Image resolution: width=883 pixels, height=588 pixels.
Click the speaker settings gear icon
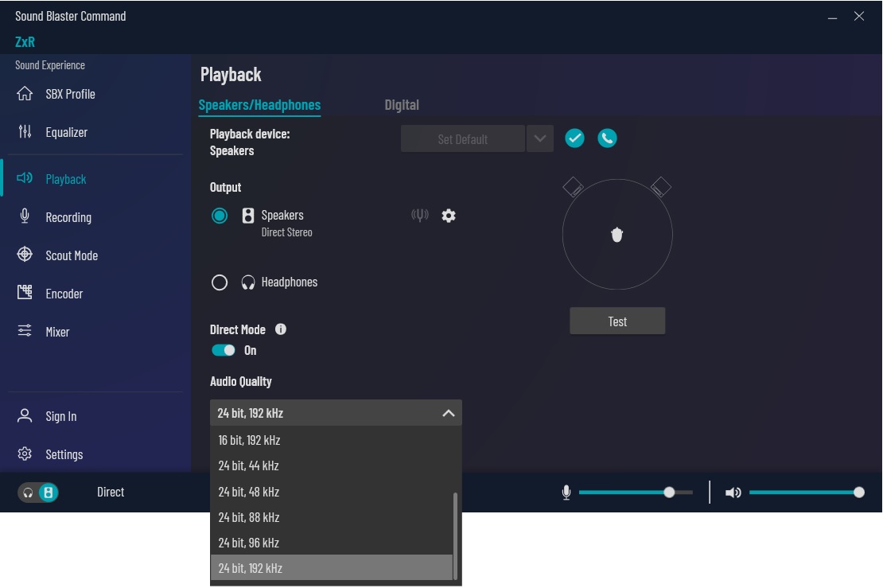[449, 216]
